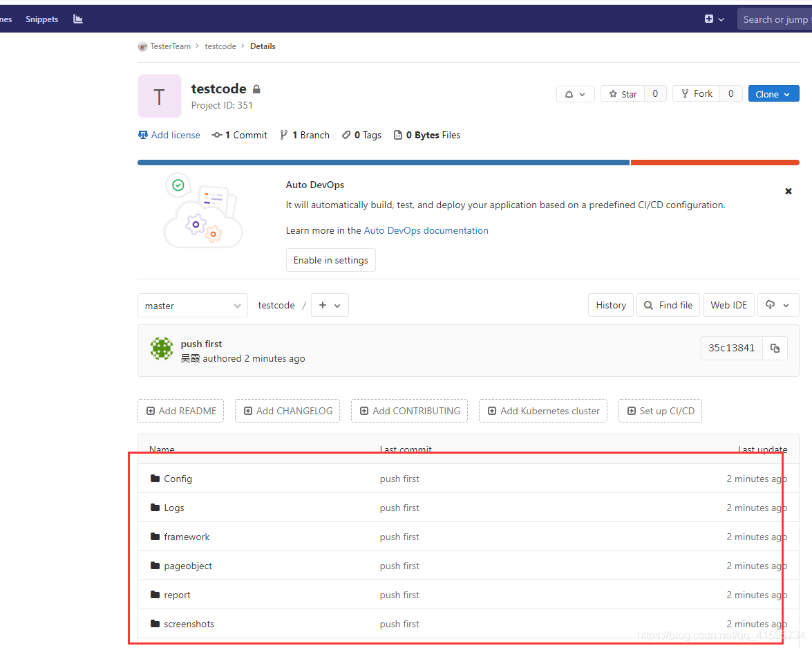The image size is (812, 648).
Task: Open the pageobject folder
Action: [x=188, y=566]
